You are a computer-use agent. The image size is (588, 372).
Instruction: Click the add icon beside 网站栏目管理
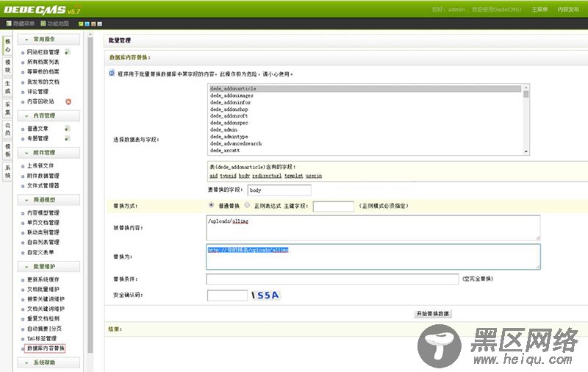click(x=68, y=51)
